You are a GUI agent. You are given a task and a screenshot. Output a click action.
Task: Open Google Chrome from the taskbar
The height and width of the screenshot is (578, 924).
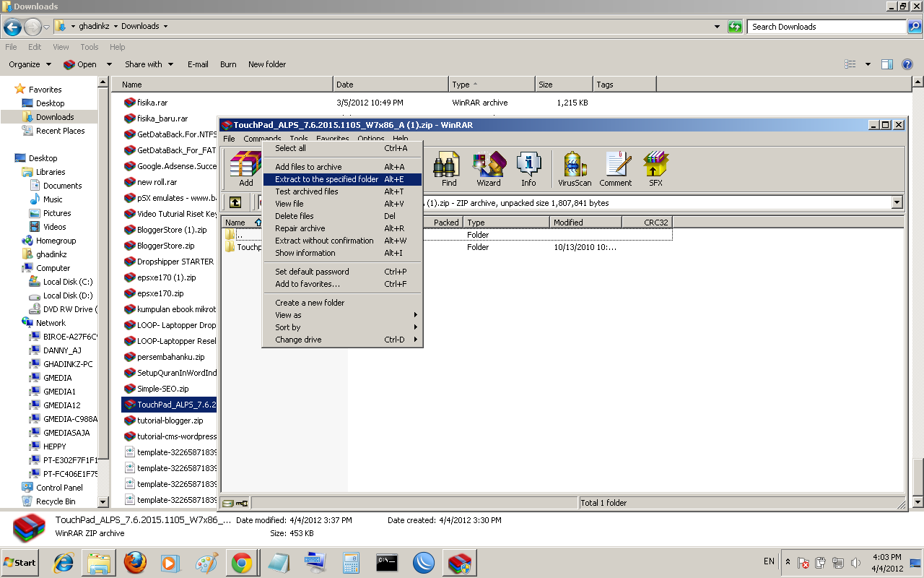click(241, 562)
